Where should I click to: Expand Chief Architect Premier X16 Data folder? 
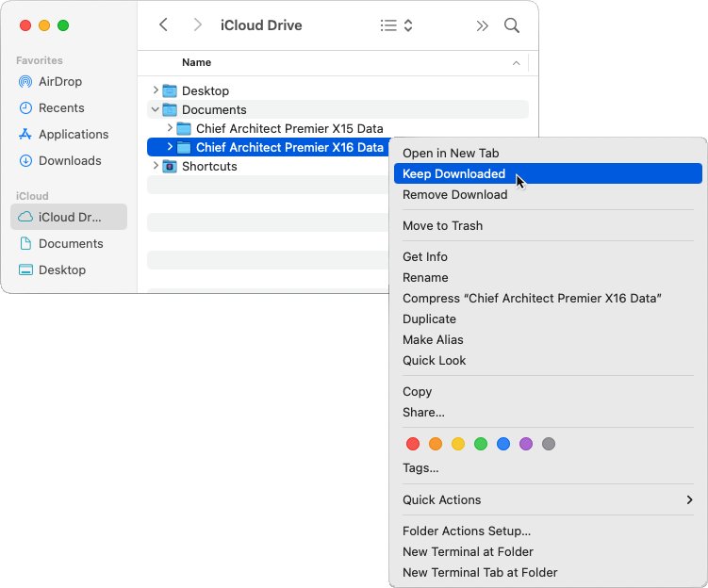tap(170, 147)
